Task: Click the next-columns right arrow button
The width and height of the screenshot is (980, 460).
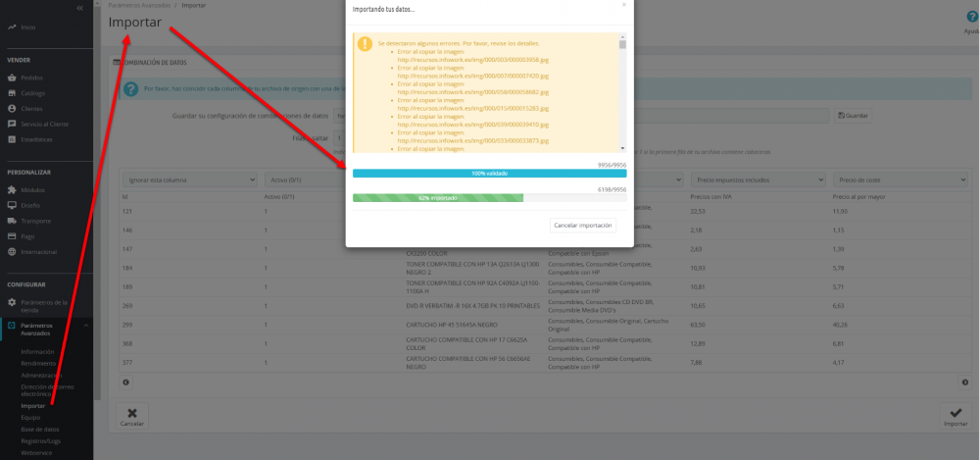Action: 965,382
